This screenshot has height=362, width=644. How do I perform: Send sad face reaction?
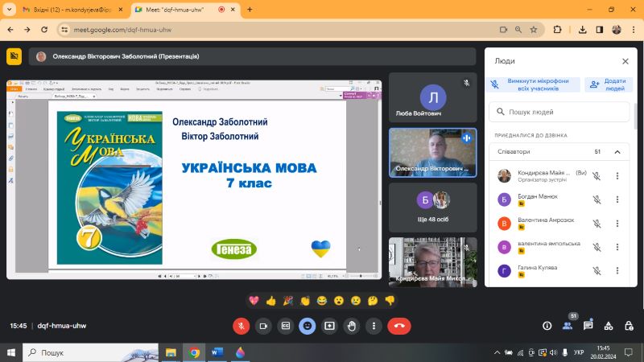coord(356,301)
